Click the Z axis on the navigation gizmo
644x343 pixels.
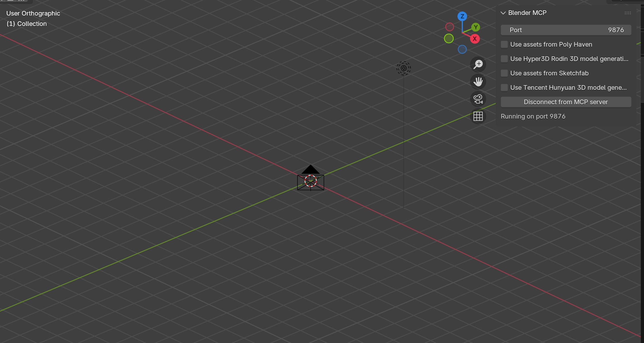click(x=462, y=16)
